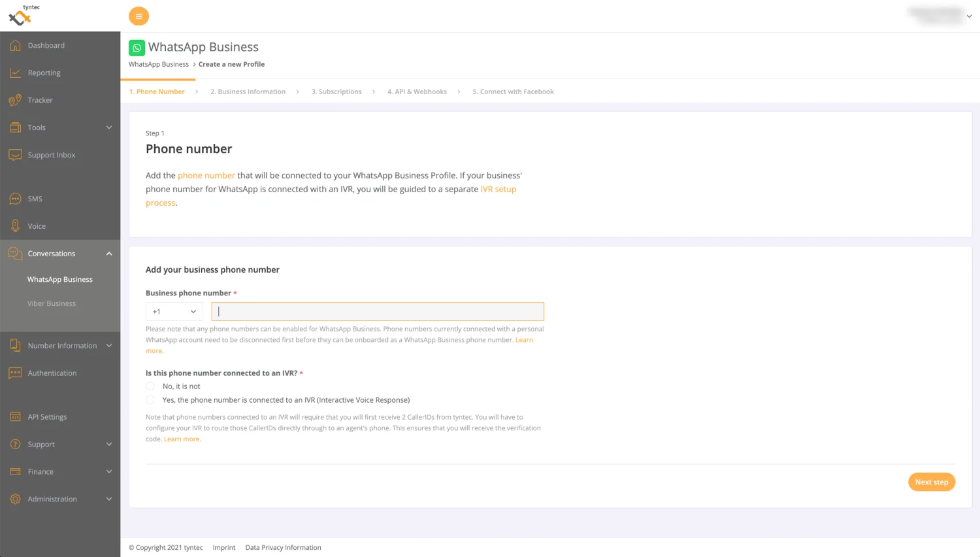980x557 pixels.
Task: Focus the Business phone number field
Action: click(378, 312)
